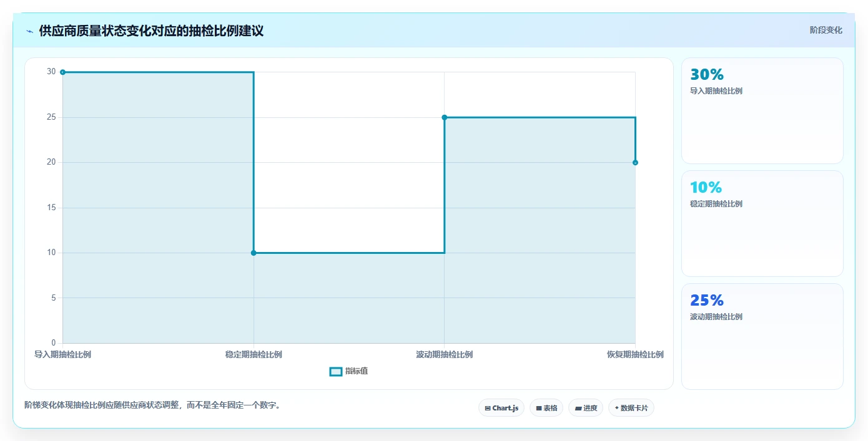
Task: Click the lightning icon beside the title
Action: [x=29, y=31]
